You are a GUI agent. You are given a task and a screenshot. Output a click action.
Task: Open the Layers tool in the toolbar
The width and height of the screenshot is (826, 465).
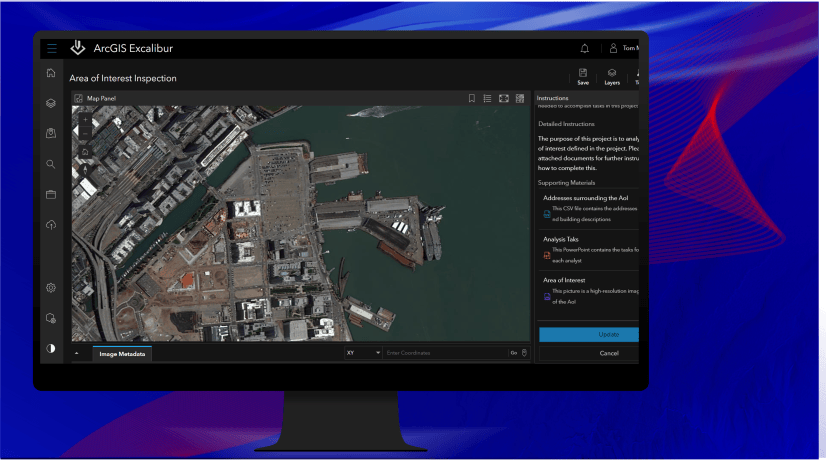click(612, 77)
